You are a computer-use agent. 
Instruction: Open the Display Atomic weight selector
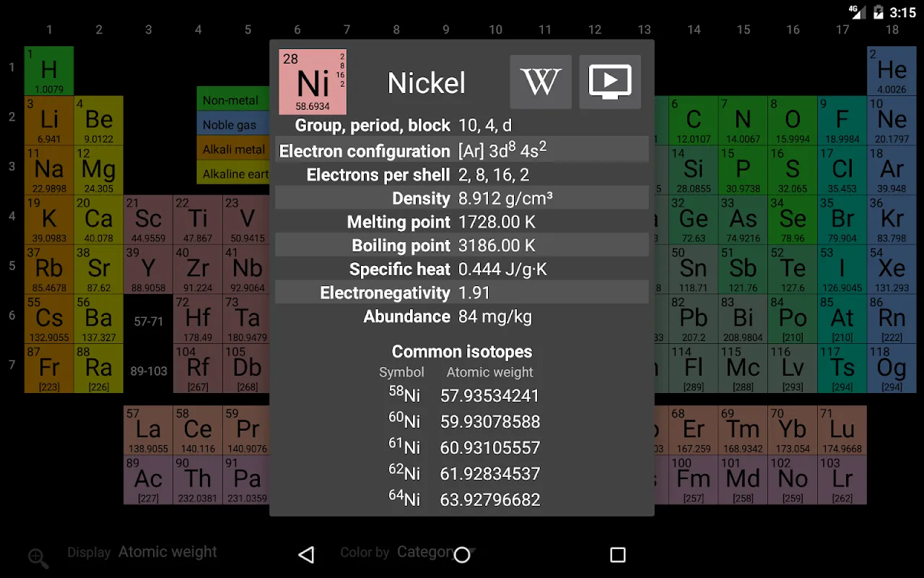pyautogui.click(x=167, y=551)
